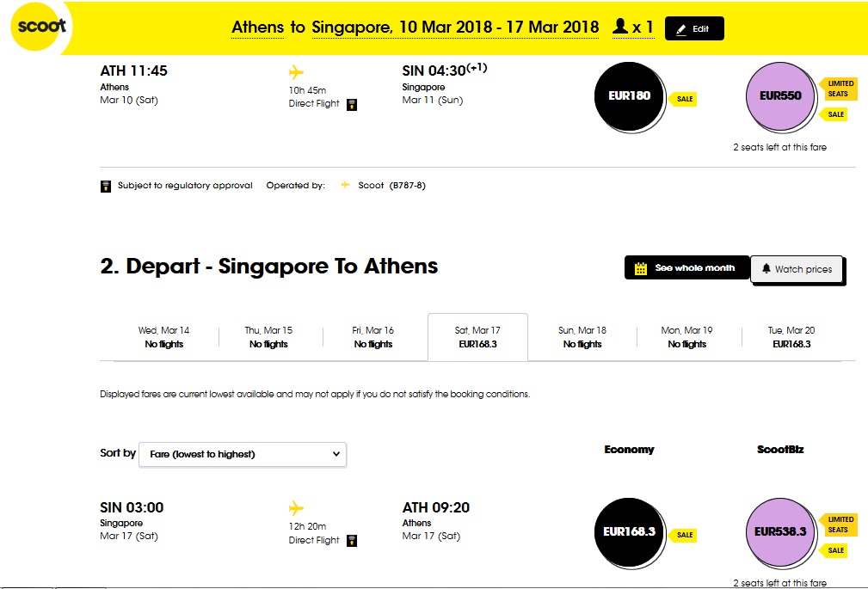This screenshot has width=868, height=589.
Task: Click regulatory approval icon beside 12h 20m Direct Flight
Action: pyautogui.click(x=352, y=541)
